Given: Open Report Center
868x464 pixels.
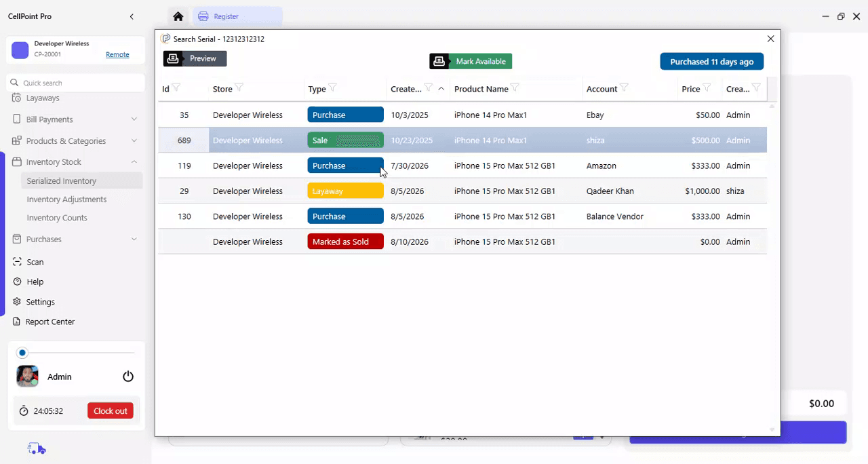Looking at the screenshot, I should click(x=50, y=322).
